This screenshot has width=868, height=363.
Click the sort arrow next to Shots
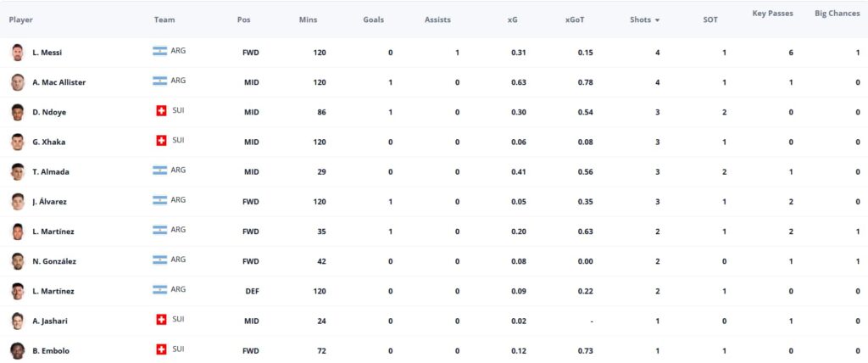tap(657, 20)
